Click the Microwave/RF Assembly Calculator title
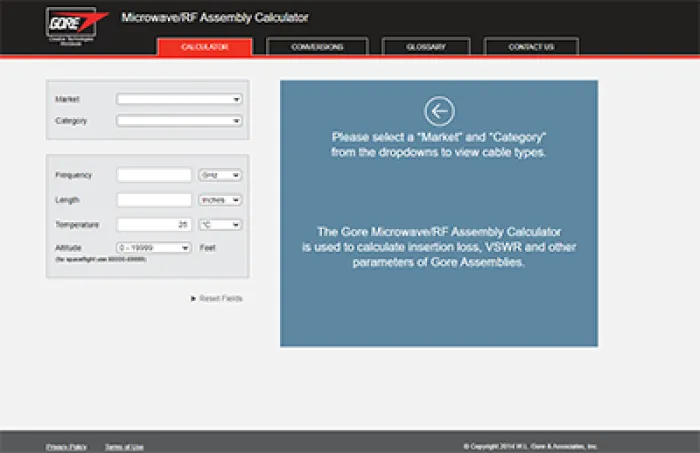Image resolution: width=700 pixels, height=453 pixels. [215, 17]
